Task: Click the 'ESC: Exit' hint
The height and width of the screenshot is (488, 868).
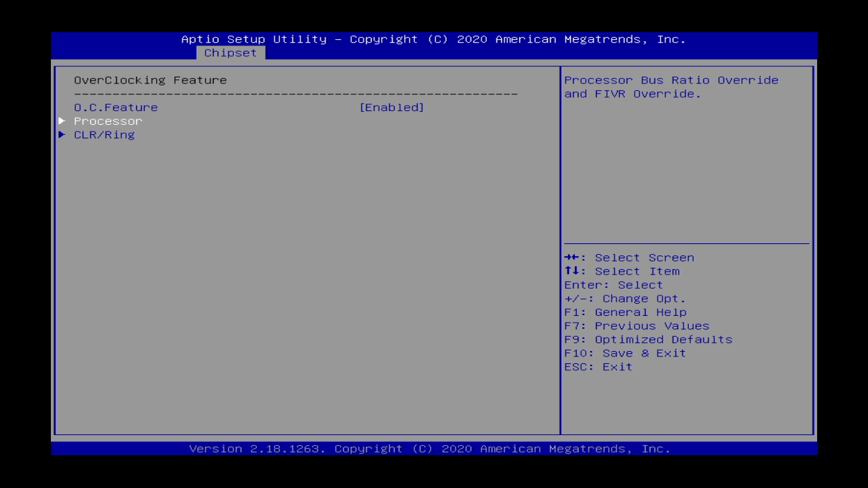Action: point(598,366)
